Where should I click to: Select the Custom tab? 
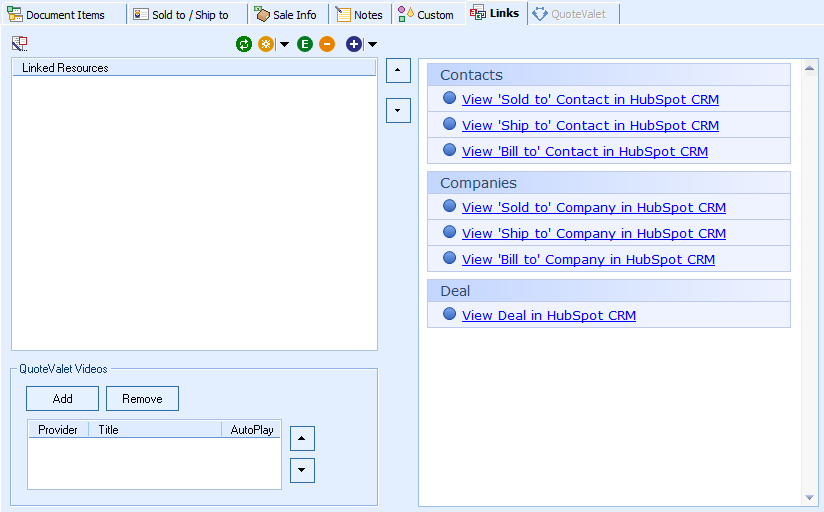coord(426,15)
